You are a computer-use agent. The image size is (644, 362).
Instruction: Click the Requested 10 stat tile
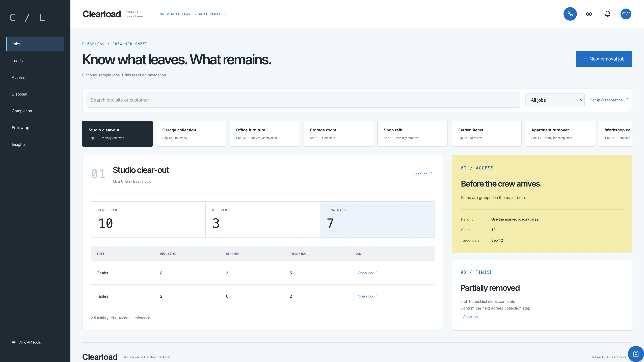(x=148, y=220)
